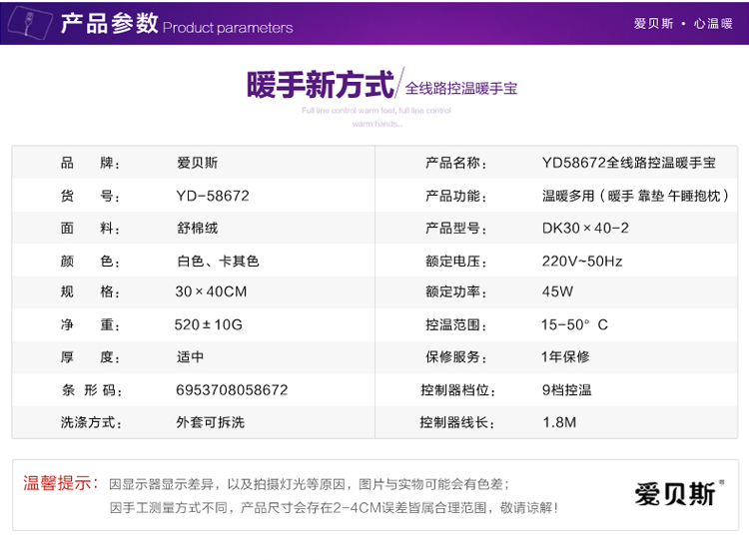Click the 暖手新方式 headline

(321, 85)
